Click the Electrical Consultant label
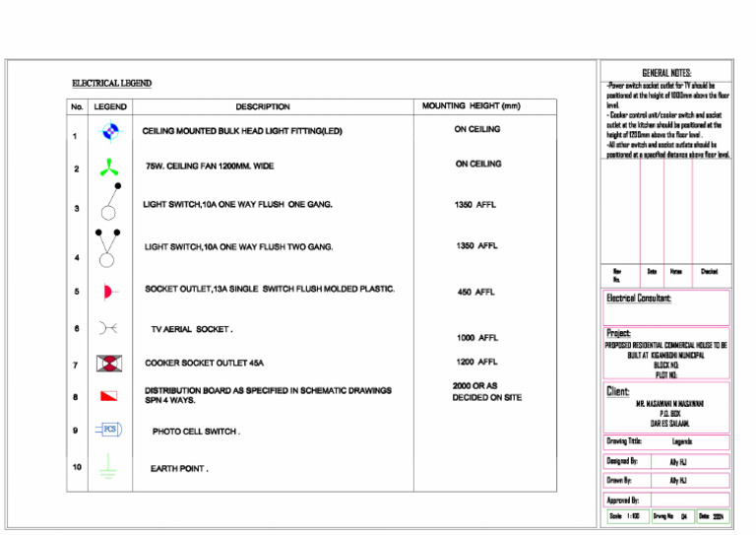The image size is (756, 535). (x=638, y=299)
